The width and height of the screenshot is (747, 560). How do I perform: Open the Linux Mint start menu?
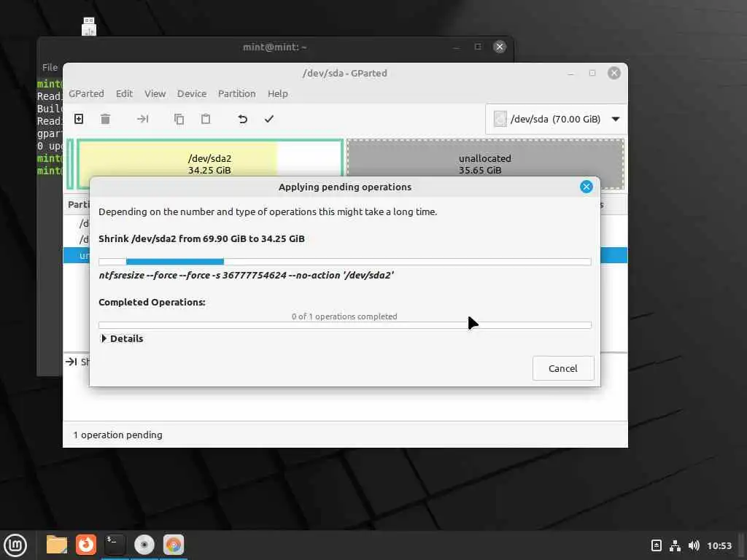click(x=15, y=545)
